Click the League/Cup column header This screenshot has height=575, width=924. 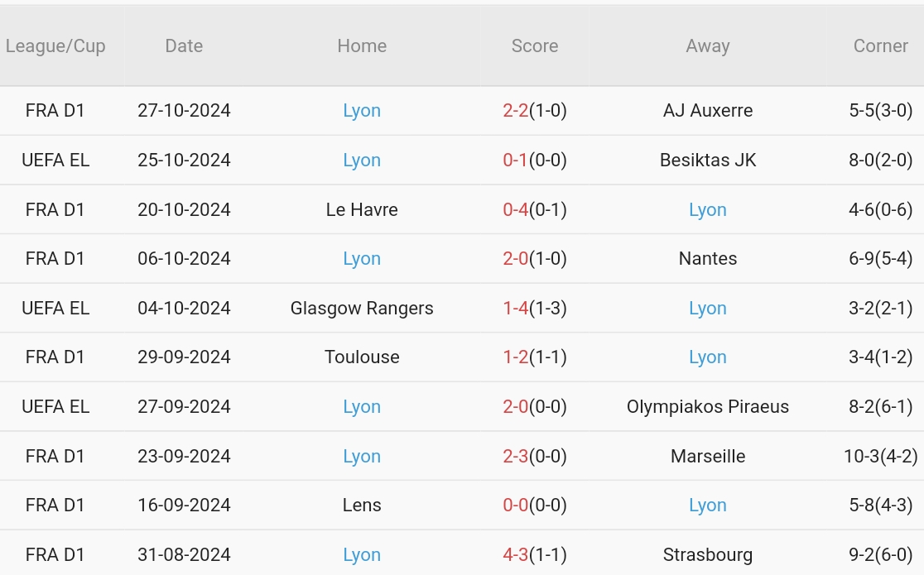pyautogui.click(x=55, y=46)
